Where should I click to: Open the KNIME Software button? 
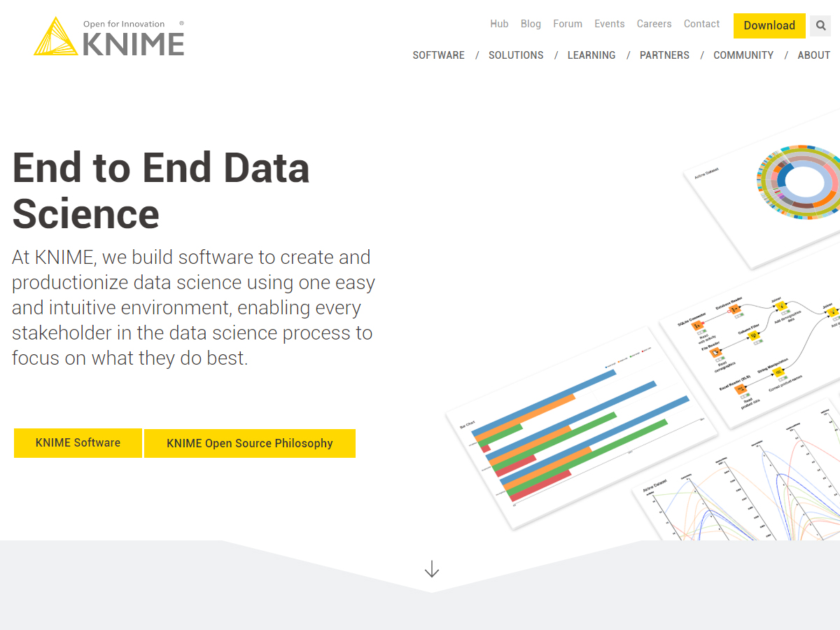[78, 443]
